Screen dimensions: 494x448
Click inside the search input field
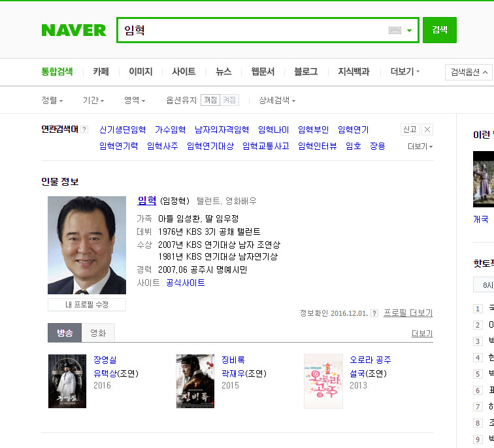point(252,30)
